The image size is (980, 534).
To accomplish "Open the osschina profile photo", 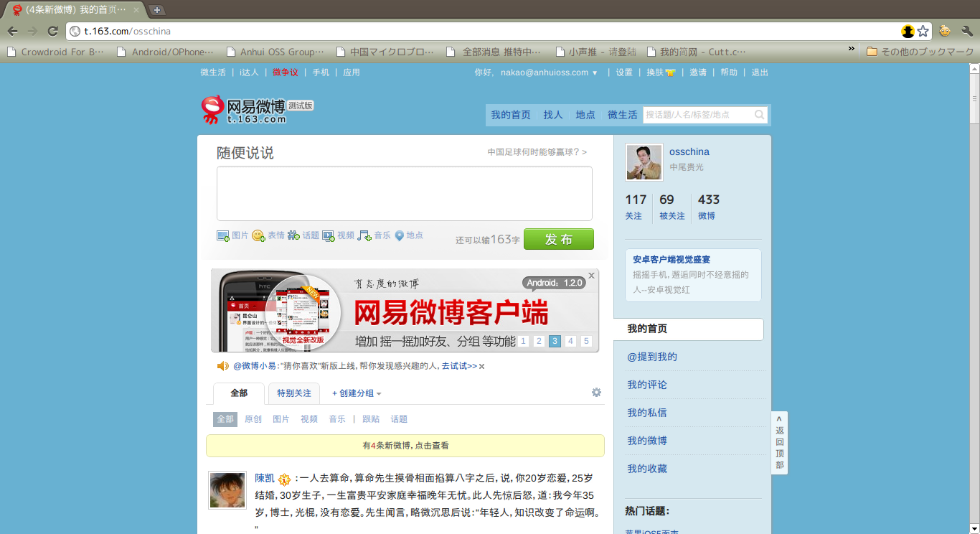I will (x=644, y=162).
